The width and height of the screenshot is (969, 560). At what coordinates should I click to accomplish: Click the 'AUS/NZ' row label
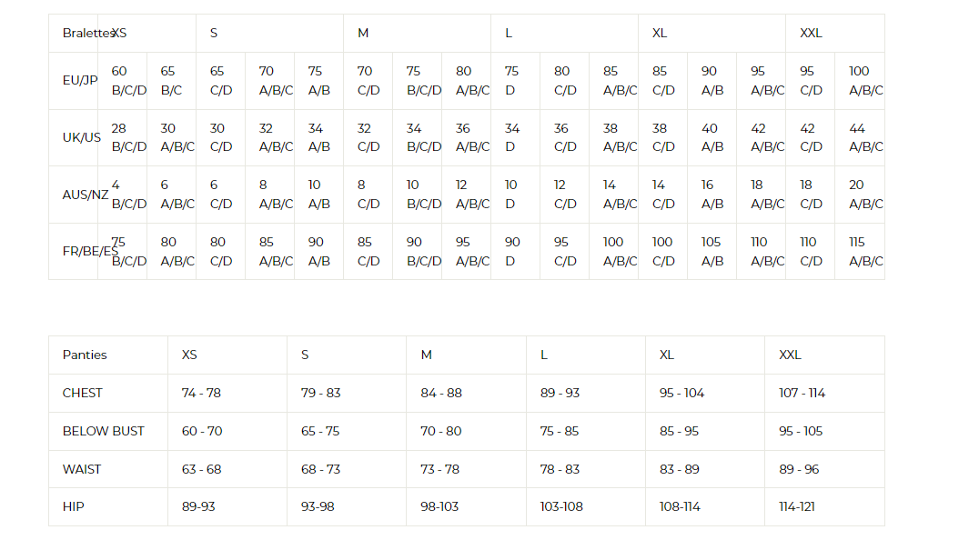[74, 195]
